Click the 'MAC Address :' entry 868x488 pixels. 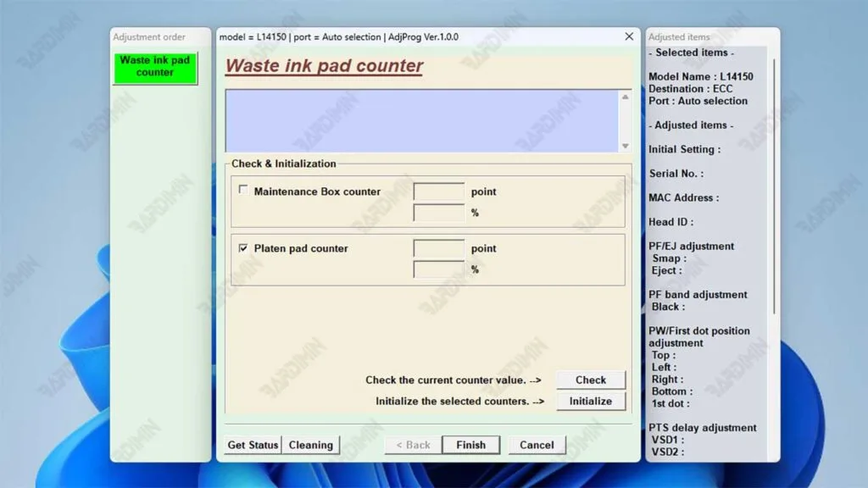pyautogui.click(x=684, y=198)
